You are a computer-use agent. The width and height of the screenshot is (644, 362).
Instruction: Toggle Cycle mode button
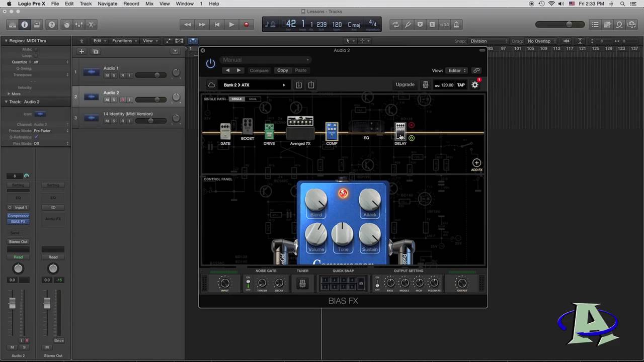[x=396, y=24]
